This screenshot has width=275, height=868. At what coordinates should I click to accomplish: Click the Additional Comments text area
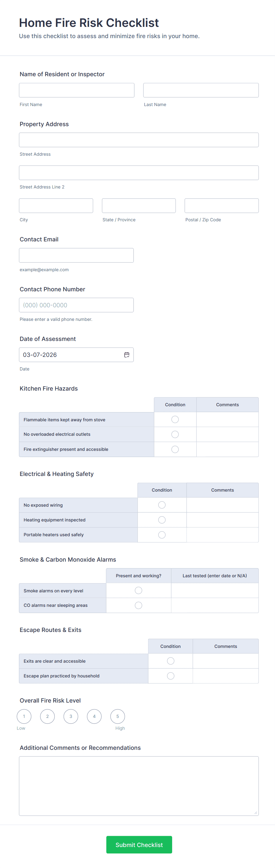click(x=139, y=786)
